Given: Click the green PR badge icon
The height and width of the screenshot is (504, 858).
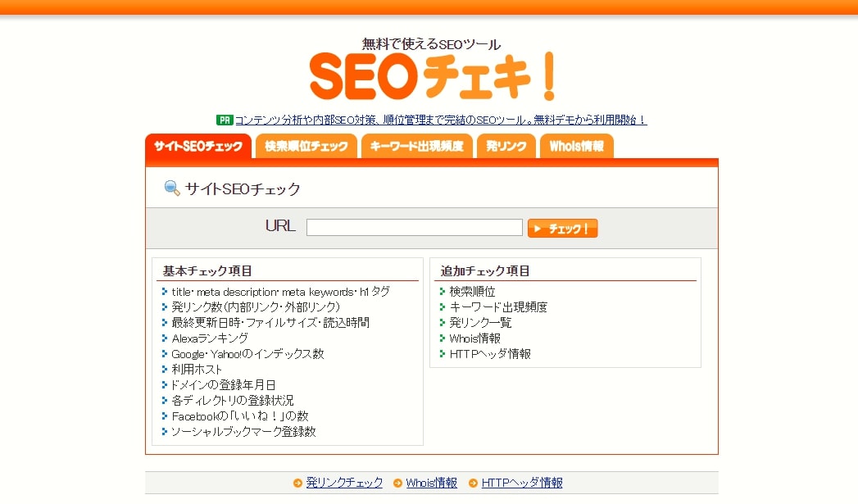Looking at the screenshot, I should click(x=225, y=120).
